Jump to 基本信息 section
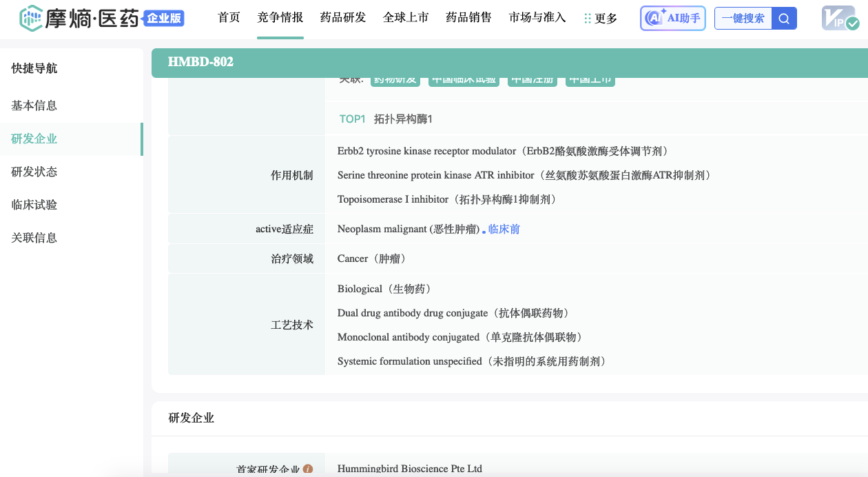Screen dimensions: 868x477 coord(34,105)
